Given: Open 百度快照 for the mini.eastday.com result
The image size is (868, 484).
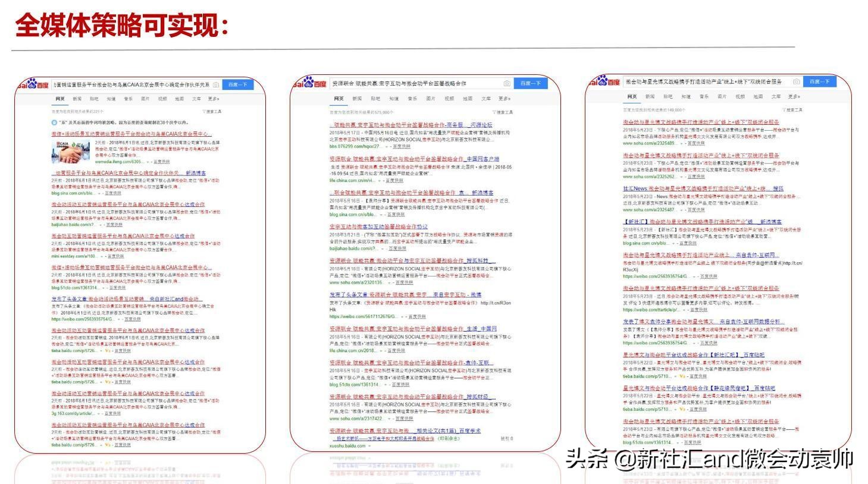Looking at the screenshot, I should (115, 256).
